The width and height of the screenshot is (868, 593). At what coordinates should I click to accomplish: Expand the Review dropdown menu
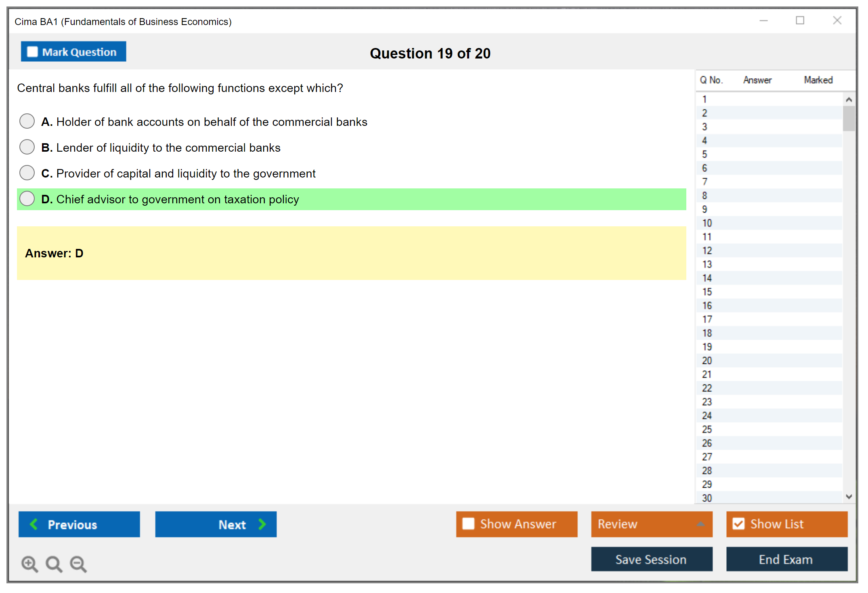pos(700,524)
